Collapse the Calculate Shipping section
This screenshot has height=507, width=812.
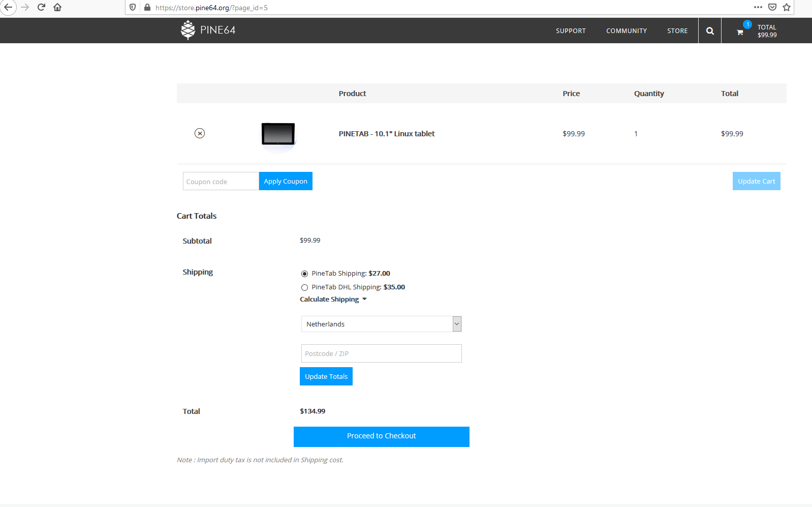[333, 299]
